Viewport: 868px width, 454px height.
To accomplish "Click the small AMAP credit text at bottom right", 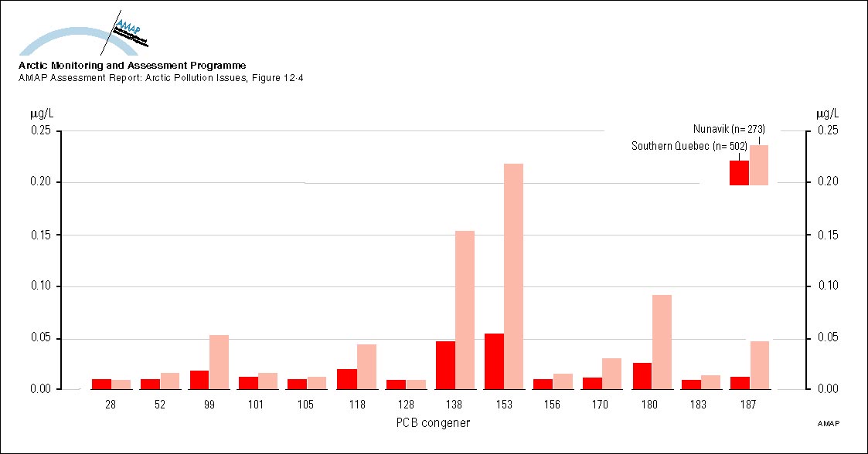I will tap(827, 424).
